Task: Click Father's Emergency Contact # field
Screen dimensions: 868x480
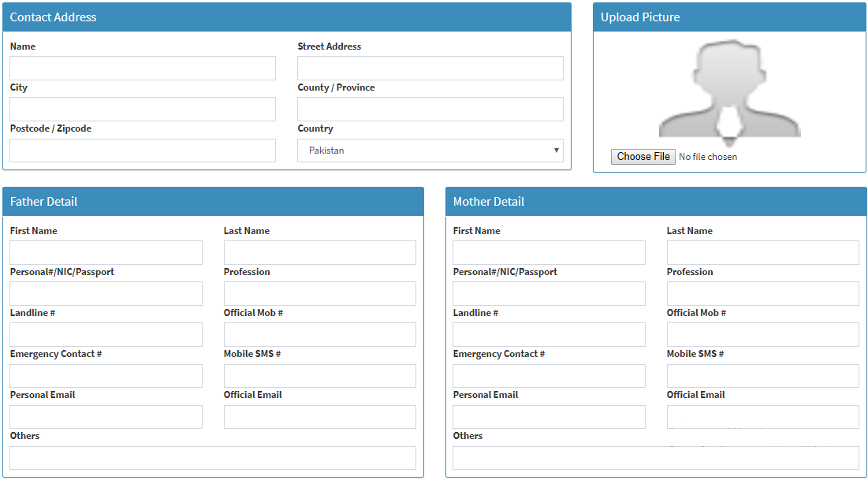Action: (x=106, y=376)
